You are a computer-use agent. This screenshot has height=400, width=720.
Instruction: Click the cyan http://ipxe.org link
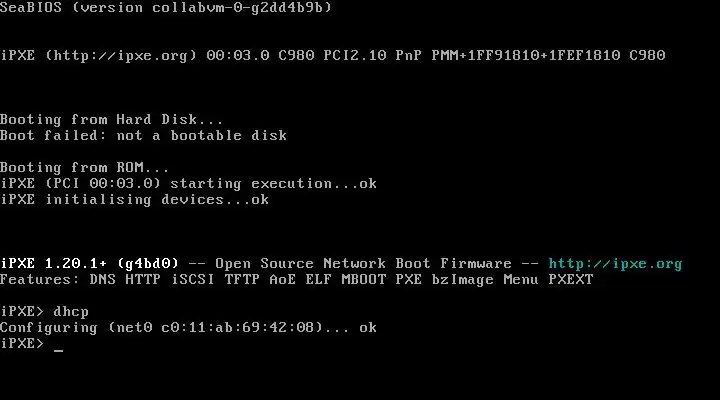pos(615,264)
